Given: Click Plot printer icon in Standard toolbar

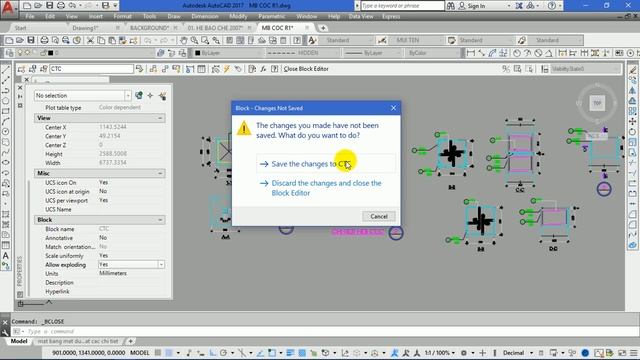Looking at the screenshot, I should [x=44, y=40].
